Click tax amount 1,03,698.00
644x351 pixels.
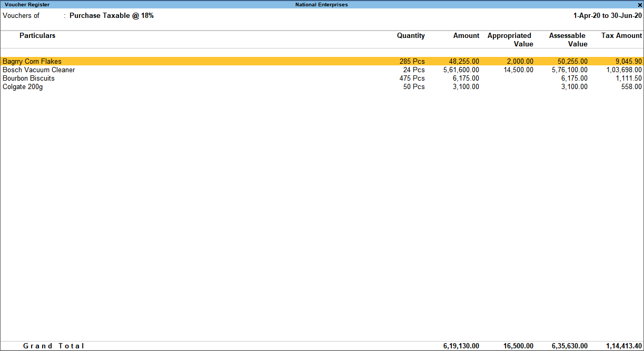pos(625,70)
